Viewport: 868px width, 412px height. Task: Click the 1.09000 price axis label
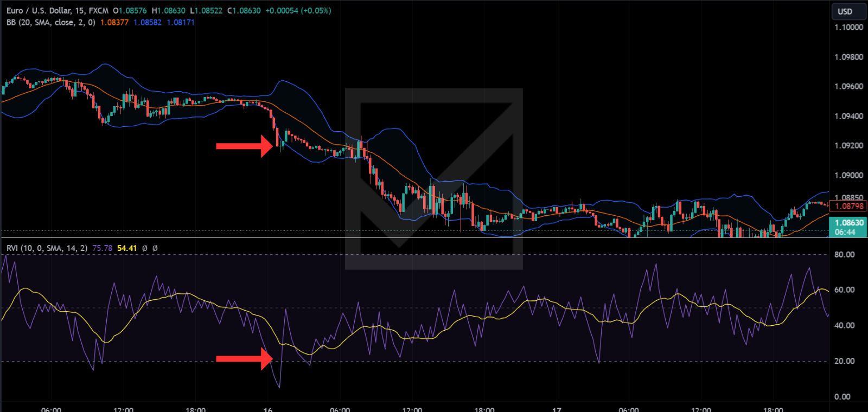click(x=848, y=175)
